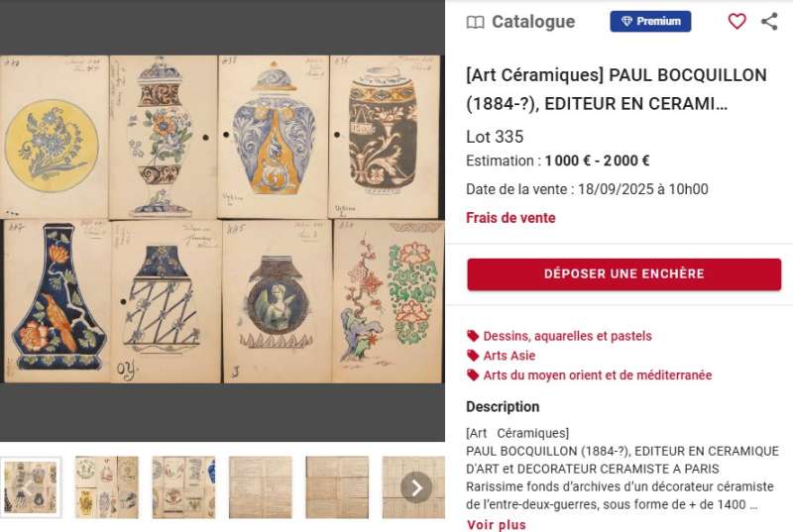Open the Catalogue link
This screenshot has width=793, height=532.
tap(533, 22)
